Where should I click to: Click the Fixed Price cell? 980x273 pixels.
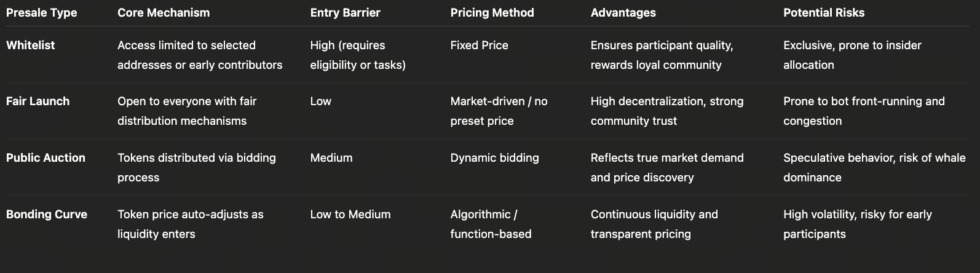point(479,45)
